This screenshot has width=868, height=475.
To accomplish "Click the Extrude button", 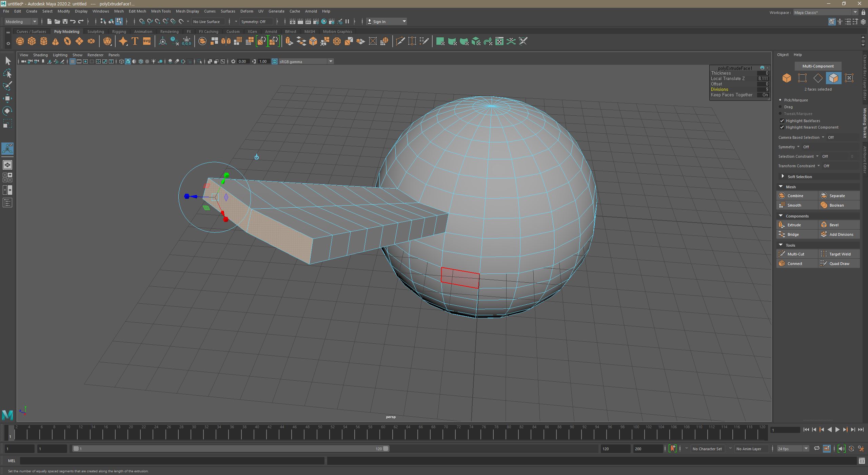I will (794, 225).
